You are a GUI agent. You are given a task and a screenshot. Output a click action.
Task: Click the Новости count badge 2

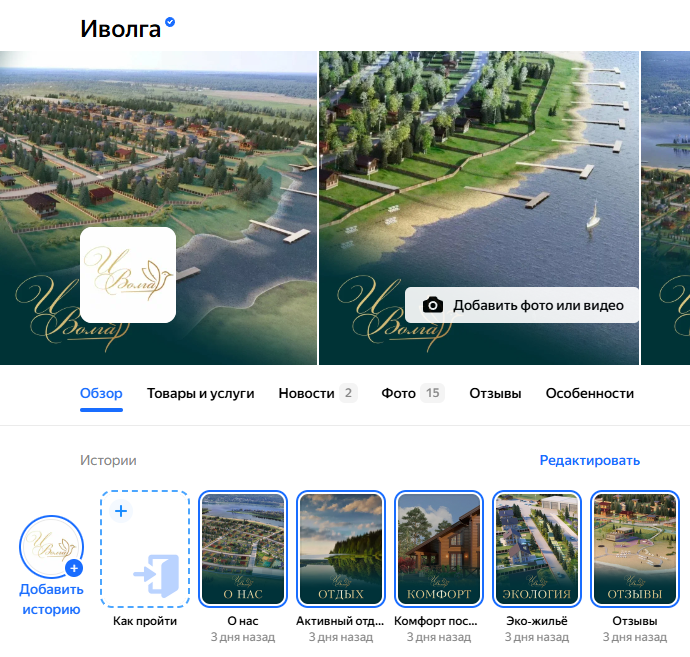(x=348, y=393)
